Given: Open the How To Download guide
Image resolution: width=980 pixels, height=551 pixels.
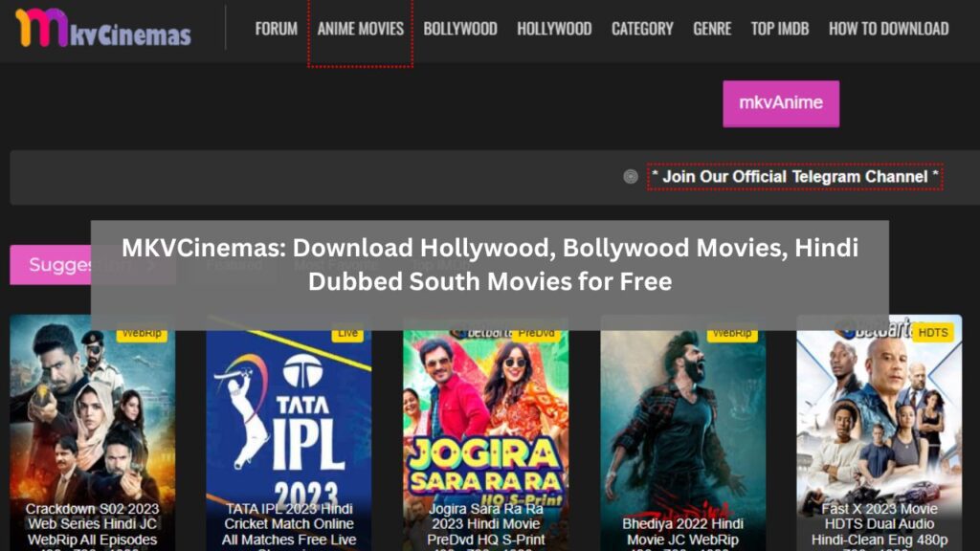Looking at the screenshot, I should [888, 29].
